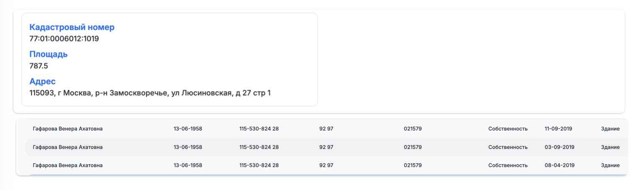Click Собственность in the 03-09-2019 row
Screen dimensions: 644x190
click(508, 147)
